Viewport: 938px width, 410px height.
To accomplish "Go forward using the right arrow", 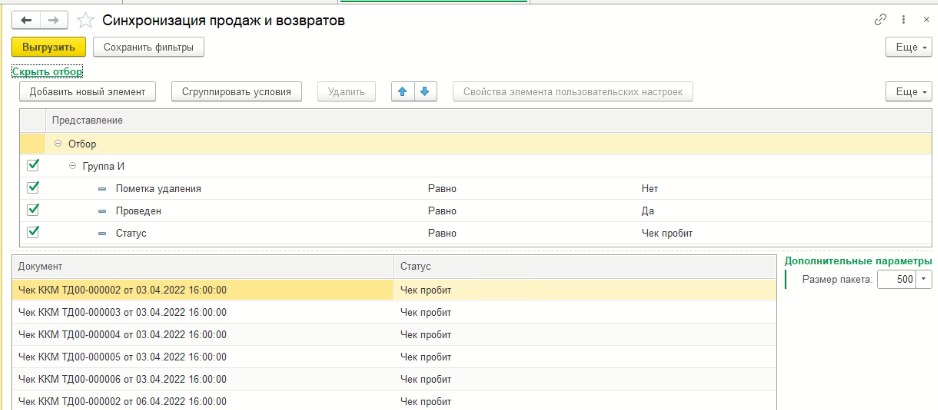I will coord(53,20).
